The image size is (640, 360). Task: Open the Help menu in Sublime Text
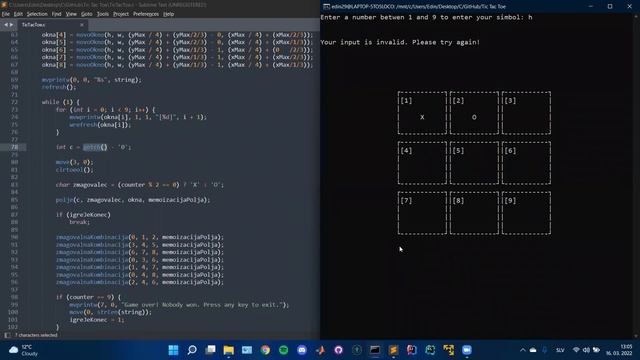169,14
